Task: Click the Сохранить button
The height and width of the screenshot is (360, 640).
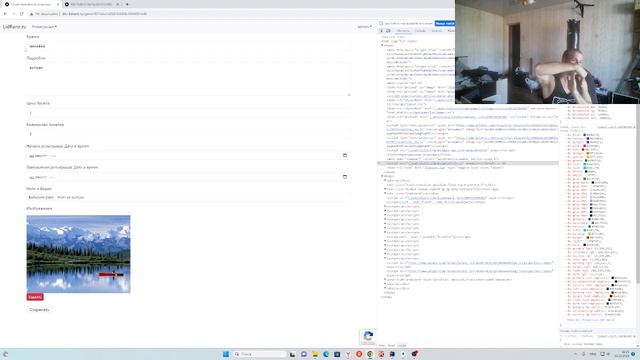Action: tap(39, 310)
